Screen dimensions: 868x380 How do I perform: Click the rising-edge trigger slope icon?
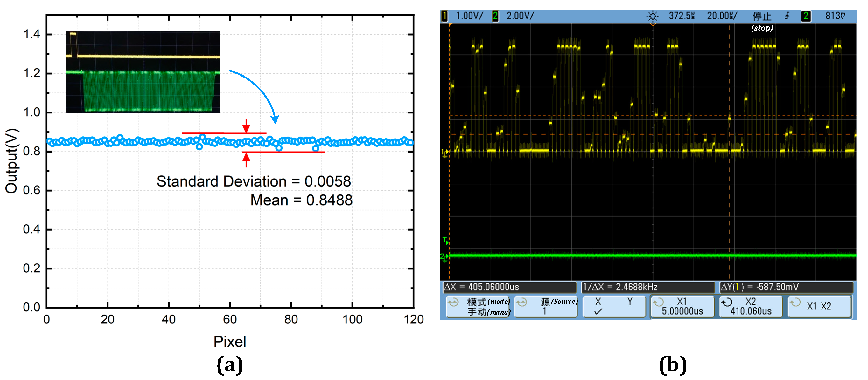787,16
